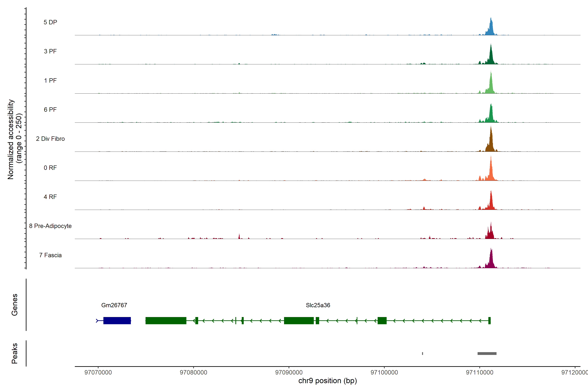
Task: Click the 97090000 axis tick label
Action: (x=289, y=373)
